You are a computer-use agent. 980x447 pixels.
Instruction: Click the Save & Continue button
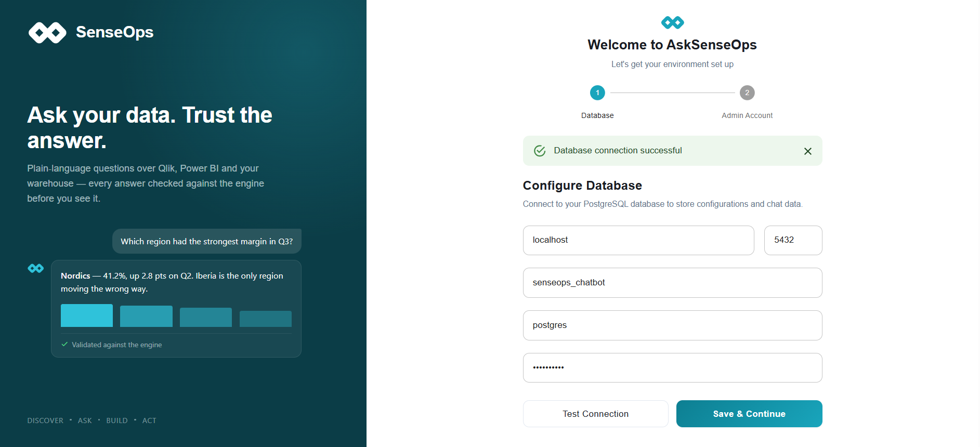749,414
